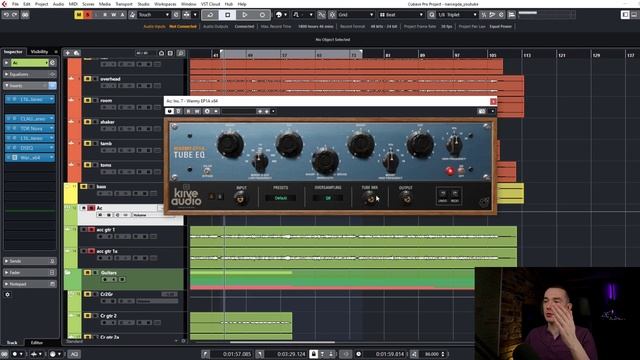Open the VST Cloud menu
This screenshot has height=360, width=640.
click(210, 4)
